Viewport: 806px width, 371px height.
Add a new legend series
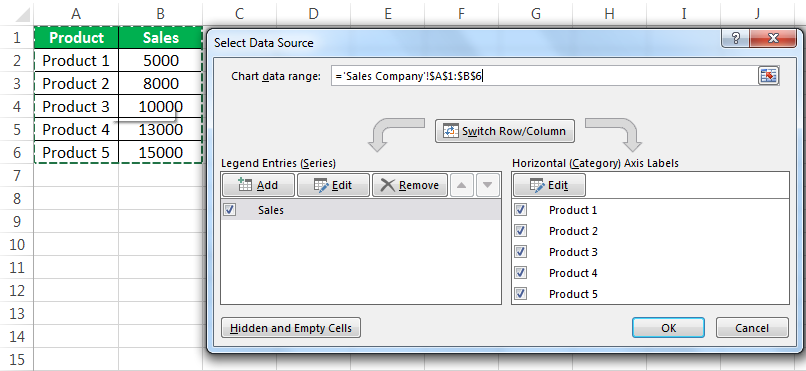[x=258, y=185]
